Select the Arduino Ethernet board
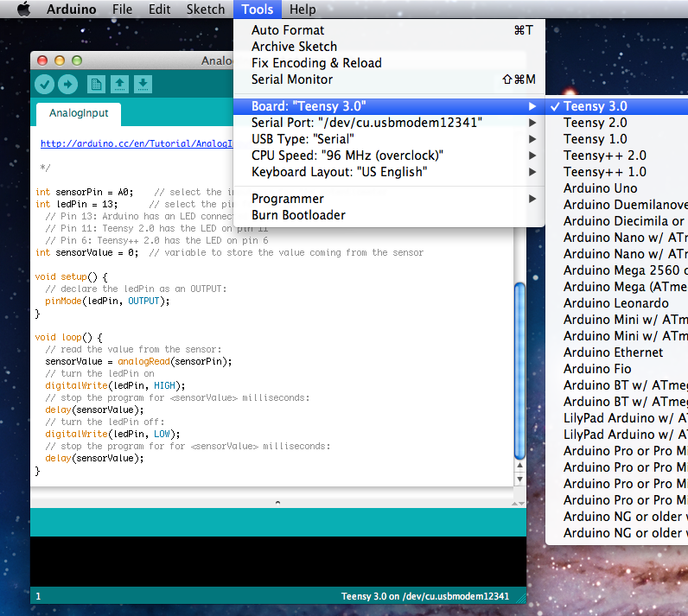 (616, 352)
